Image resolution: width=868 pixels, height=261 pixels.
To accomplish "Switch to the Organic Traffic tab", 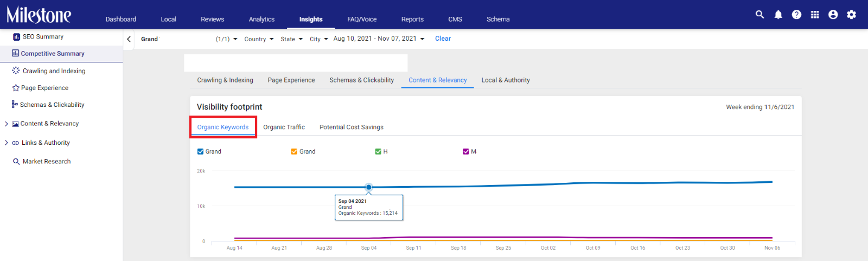I will tap(284, 127).
